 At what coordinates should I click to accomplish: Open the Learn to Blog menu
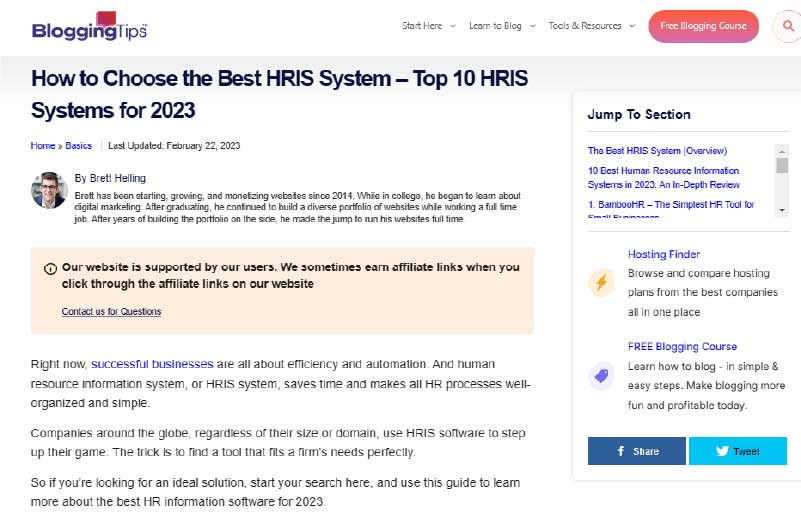point(495,26)
